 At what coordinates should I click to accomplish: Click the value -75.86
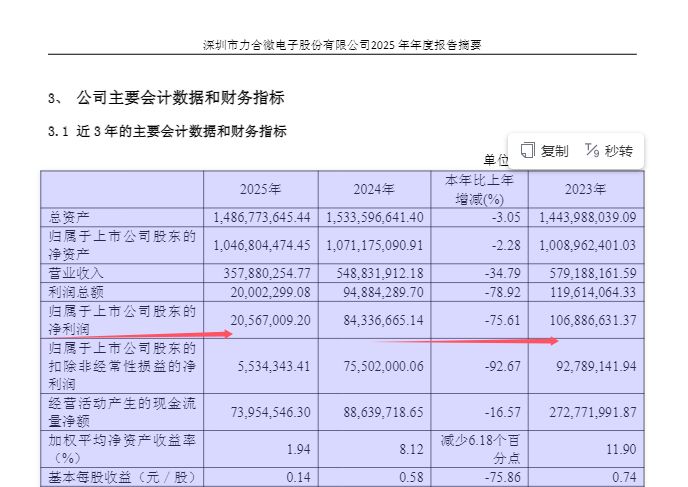coord(502,477)
